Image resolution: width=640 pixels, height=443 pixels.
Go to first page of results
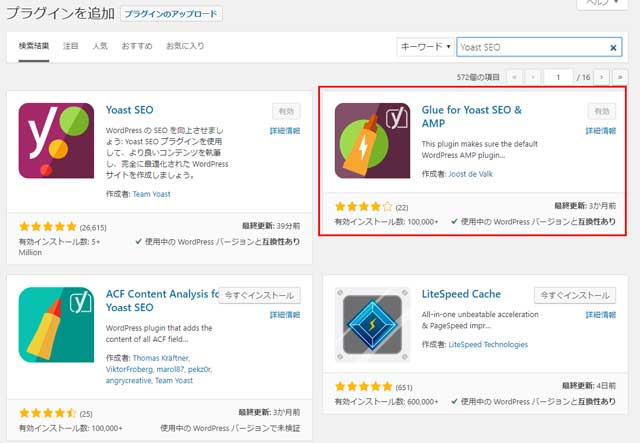[515, 77]
